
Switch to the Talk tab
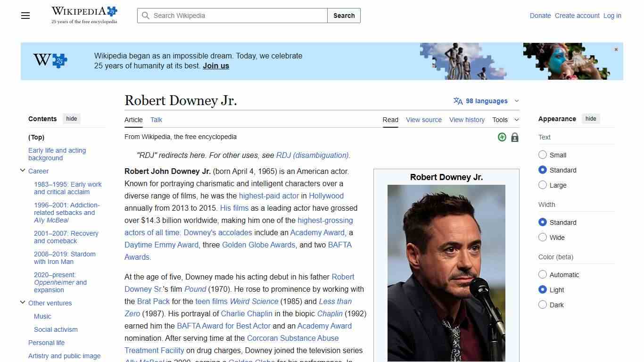tap(156, 120)
